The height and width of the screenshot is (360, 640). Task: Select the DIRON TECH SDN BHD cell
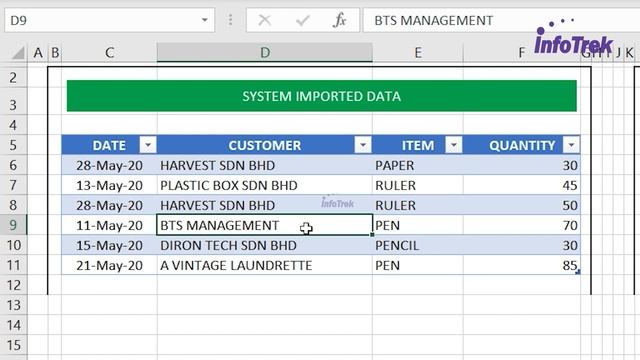click(264, 245)
